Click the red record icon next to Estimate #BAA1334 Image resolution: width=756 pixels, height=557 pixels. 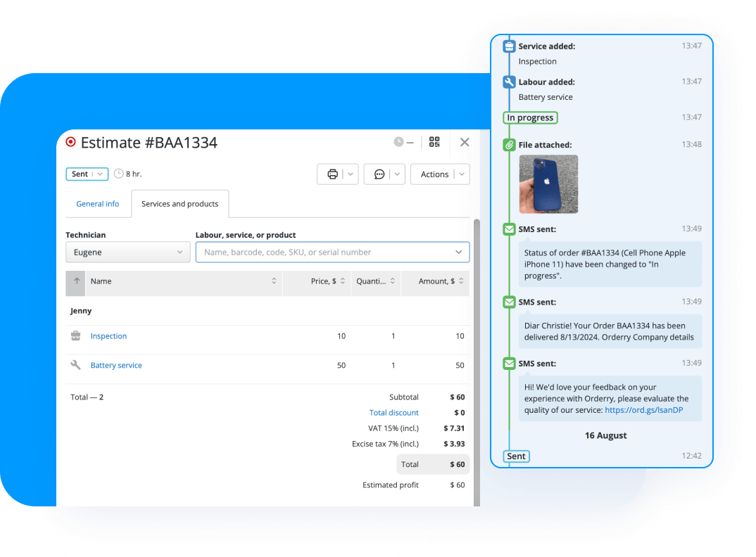pos(70,142)
